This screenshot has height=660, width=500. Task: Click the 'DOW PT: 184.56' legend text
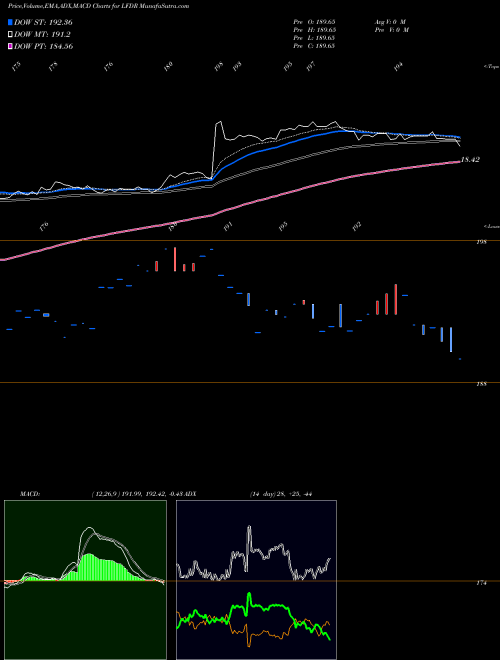click(x=44, y=46)
